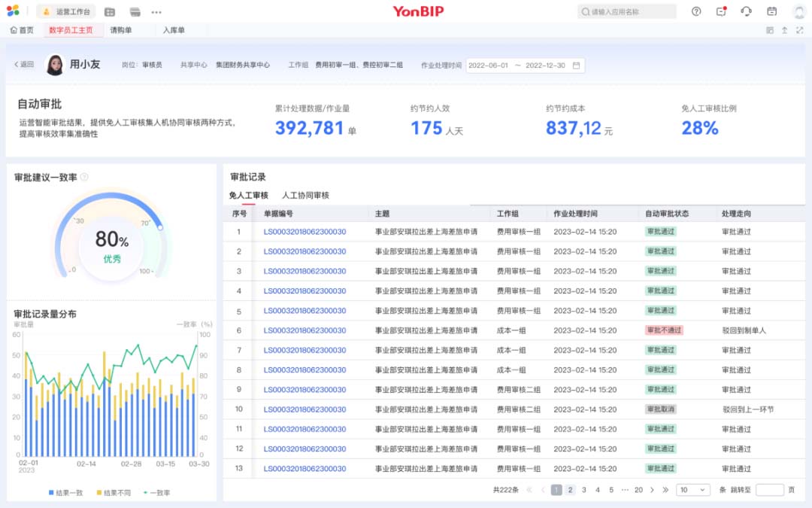The width and height of the screenshot is (812, 508).
Task: Open the 作业处理时间 date range field
Action: tap(525, 65)
